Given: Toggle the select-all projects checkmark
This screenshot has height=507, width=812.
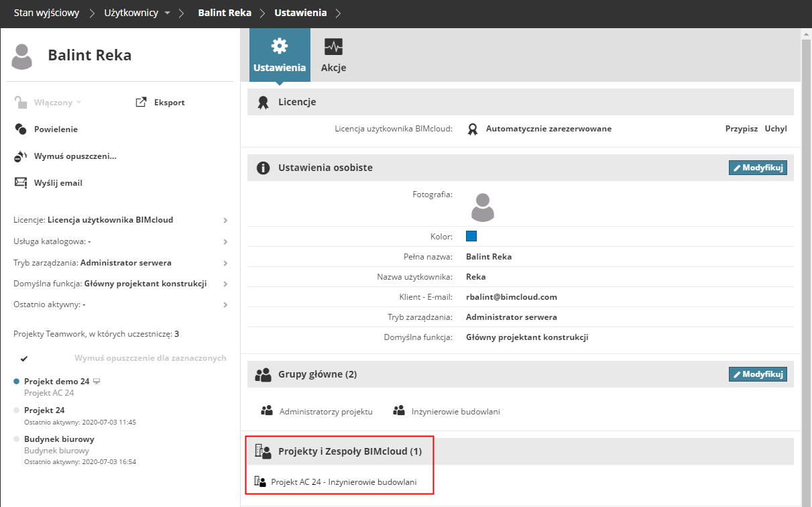Looking at the screenshot, I should (24, 358).
